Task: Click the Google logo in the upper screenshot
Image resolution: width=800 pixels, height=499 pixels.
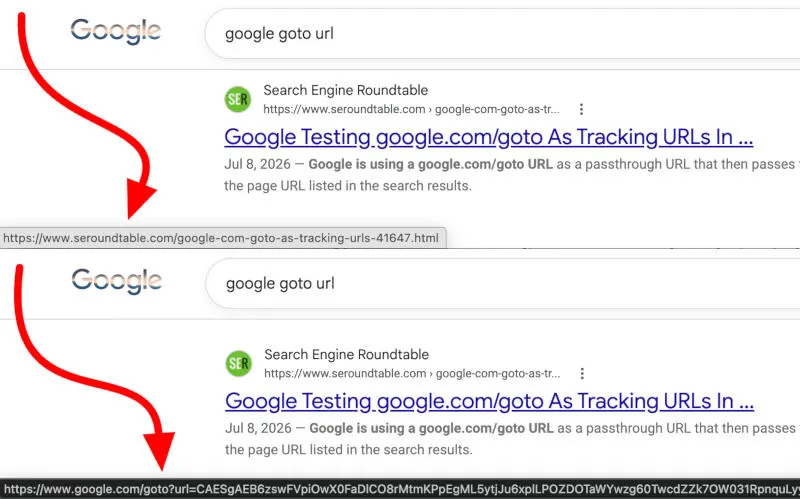Action: tap(116, 32)
